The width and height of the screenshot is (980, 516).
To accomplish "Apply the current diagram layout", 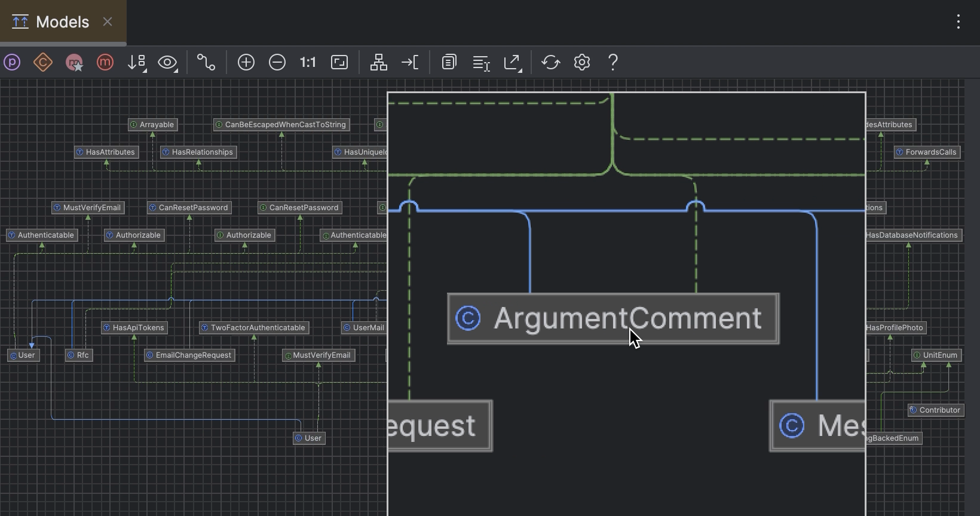I will [x=379, y=62].
